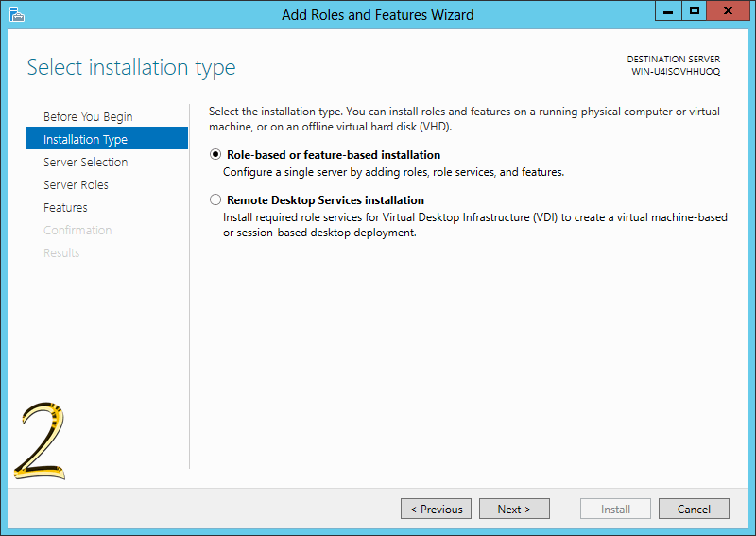Image resolution: width=756 pixels, height=536 pixels.
Task: Select Role-based or feature-based installation radio button
Action: point(215,154)
